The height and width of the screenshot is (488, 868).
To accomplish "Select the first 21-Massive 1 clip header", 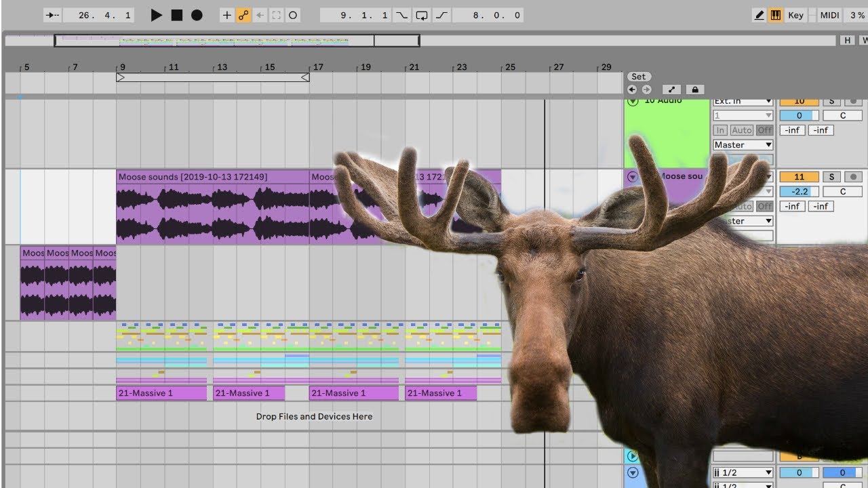I will pos(161,393).
